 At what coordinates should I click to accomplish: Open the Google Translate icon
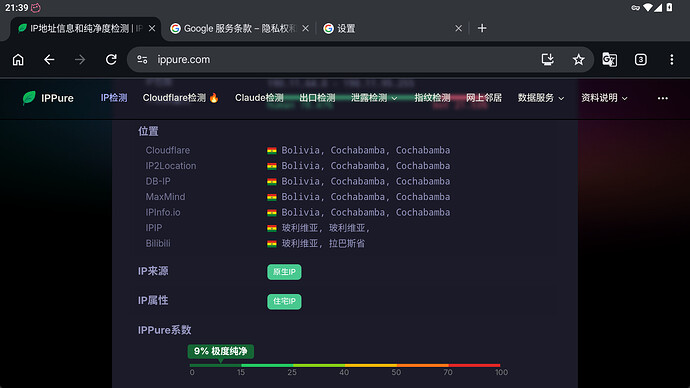click(609, 59)
